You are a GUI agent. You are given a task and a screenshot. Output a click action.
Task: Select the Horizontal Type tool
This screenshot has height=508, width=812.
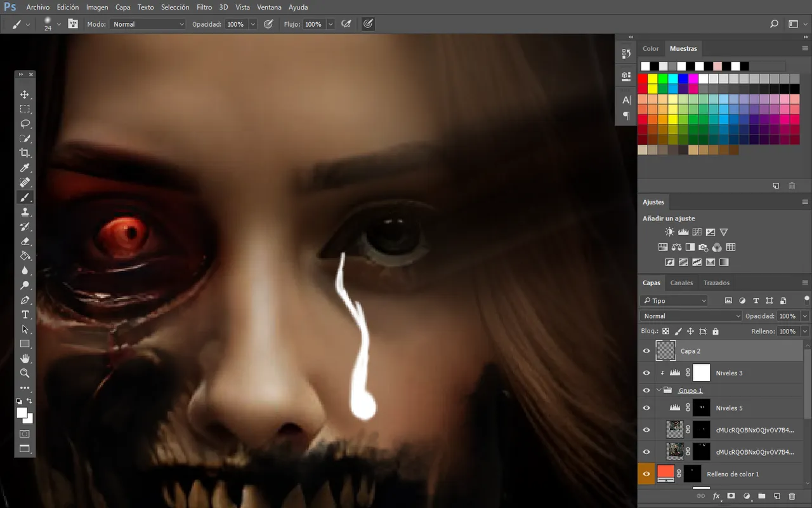pyautogui.click(x=25, y=314)
